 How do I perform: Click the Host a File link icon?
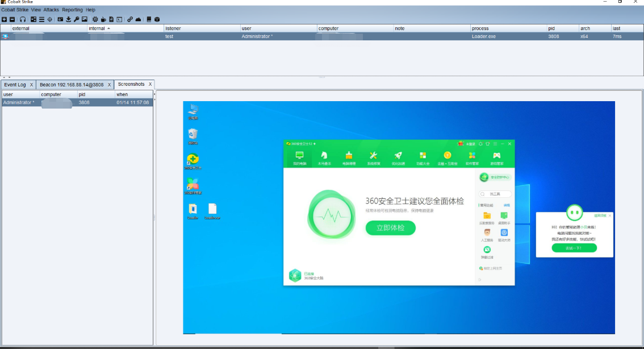click(x=130, y=19)
